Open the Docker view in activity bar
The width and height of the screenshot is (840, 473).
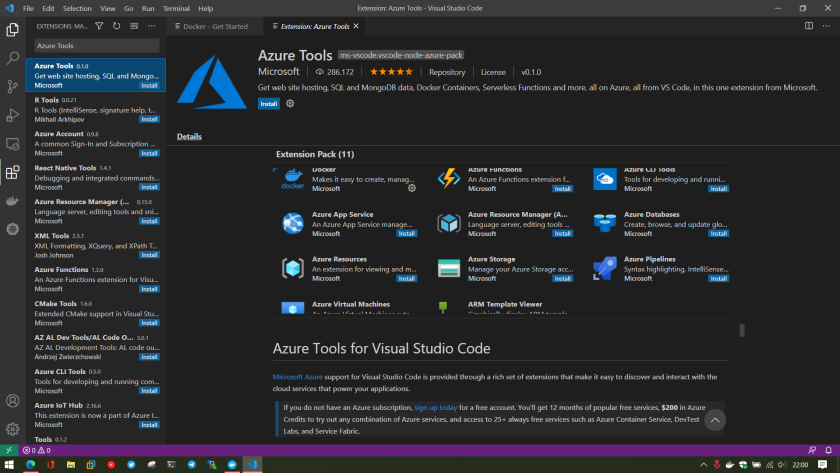12,201
